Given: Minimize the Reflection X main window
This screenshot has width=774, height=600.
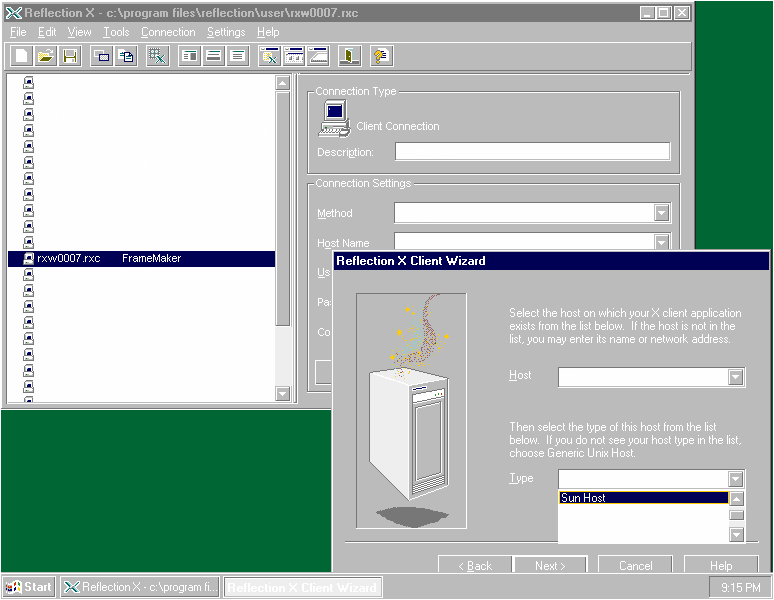Looking at the screenshot, I should (647, 13).
